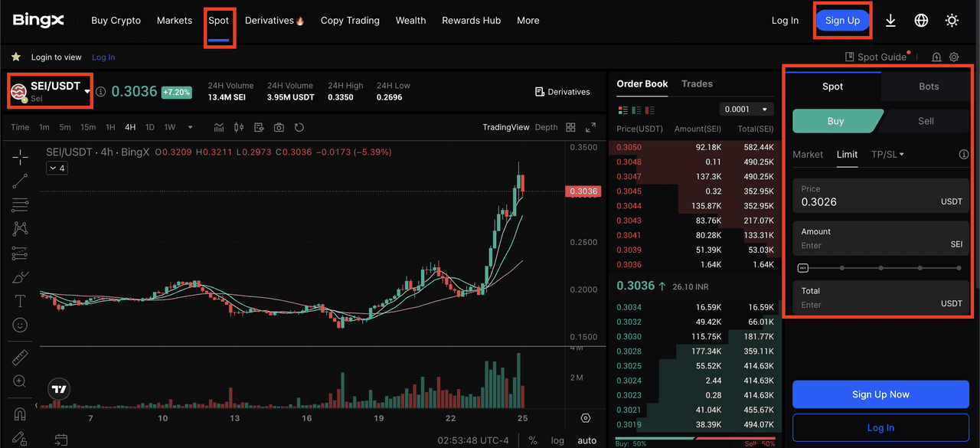The image size is (980, 448).
Task: Show sell orders only view icon
Action: point(651,110)
